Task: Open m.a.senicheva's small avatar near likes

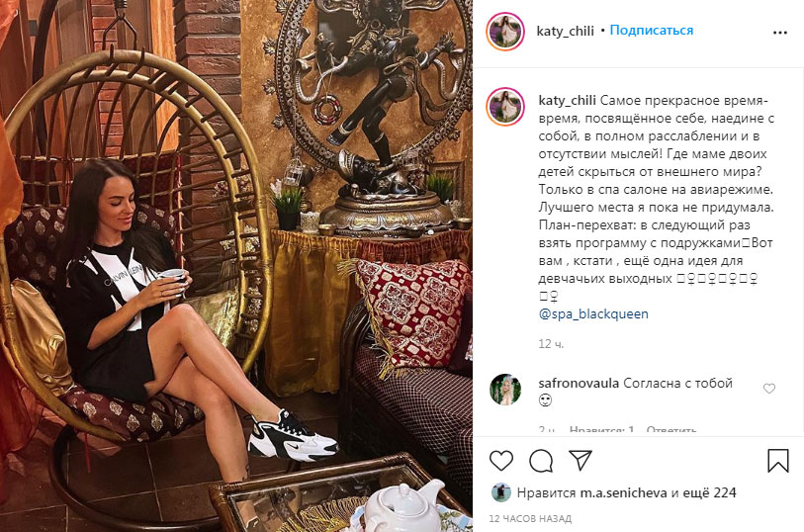Action: coord(501,492)
